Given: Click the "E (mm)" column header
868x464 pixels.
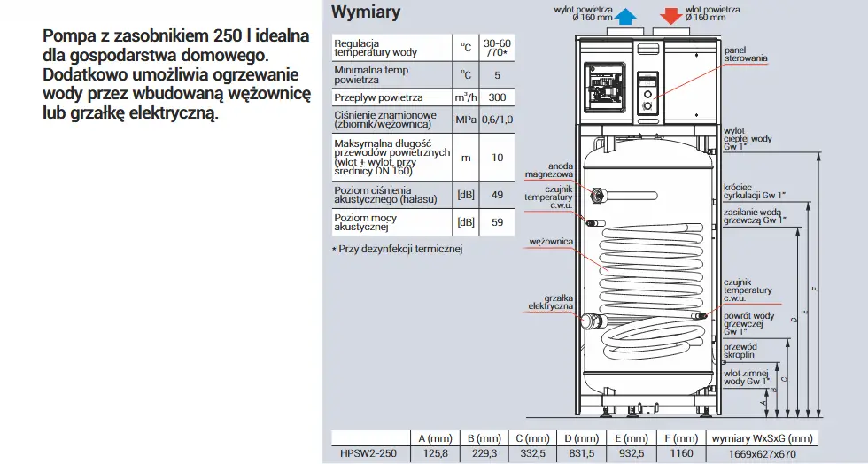Looking at the screenshot, I should pos(632,438).
